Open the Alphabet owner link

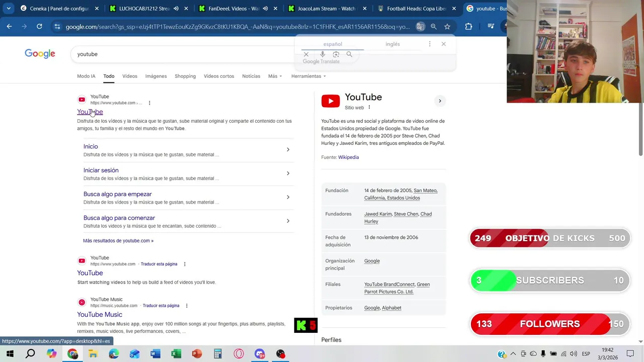[391, 308]
